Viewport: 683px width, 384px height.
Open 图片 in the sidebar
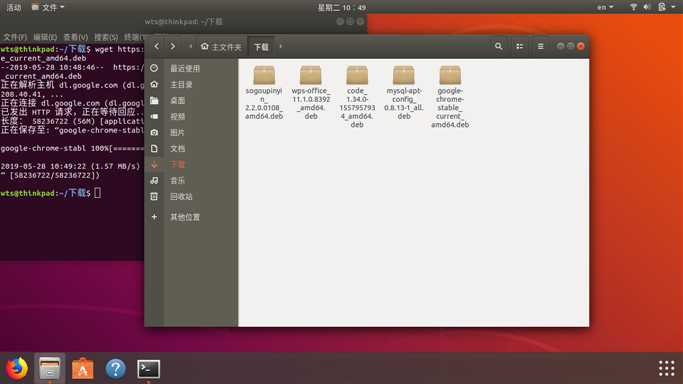point(178,132)
